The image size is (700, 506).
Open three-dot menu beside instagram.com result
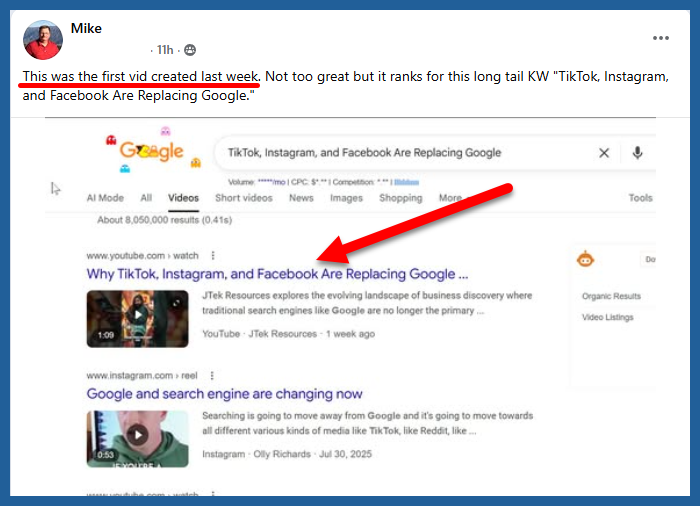click(210, 375)
